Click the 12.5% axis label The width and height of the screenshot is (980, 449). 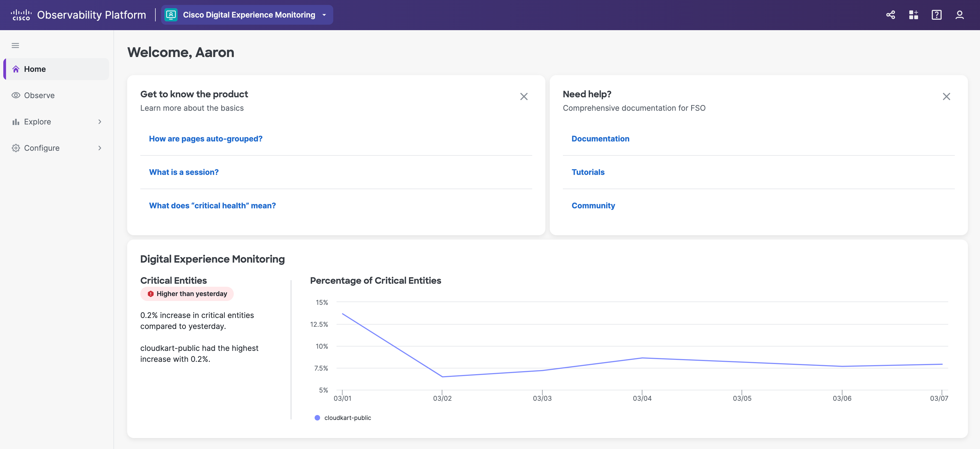319,324
